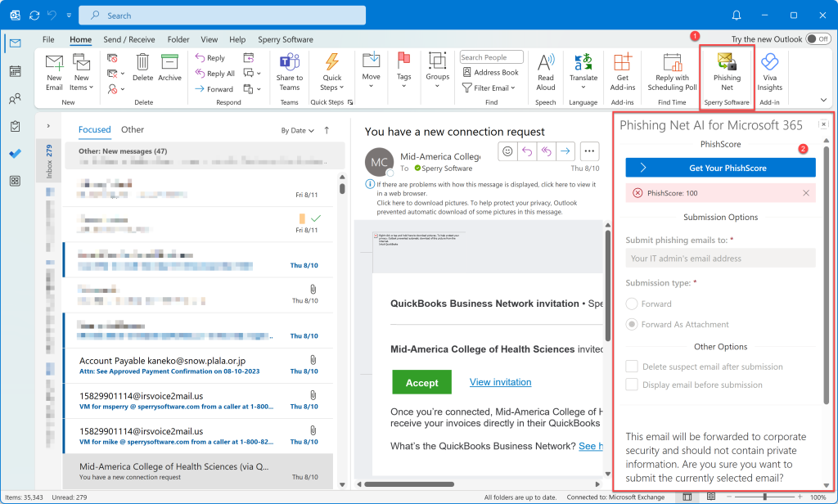
Task: Expand the Filter Email dropdown
Action: pyautogui.click(x=494, y=88)
